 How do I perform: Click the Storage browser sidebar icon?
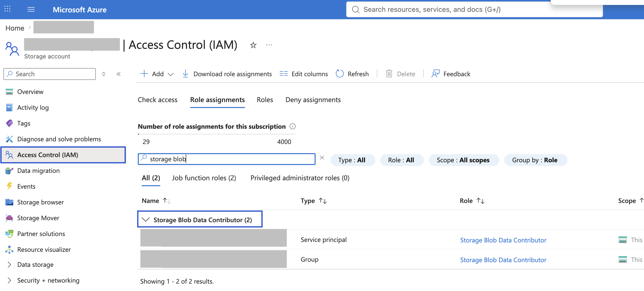9,202
